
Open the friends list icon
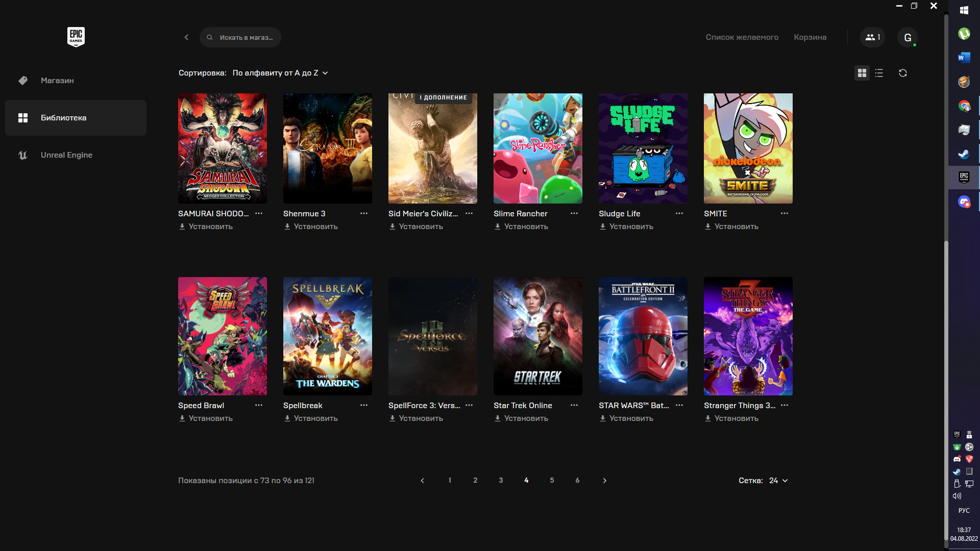tap(872, 37)
